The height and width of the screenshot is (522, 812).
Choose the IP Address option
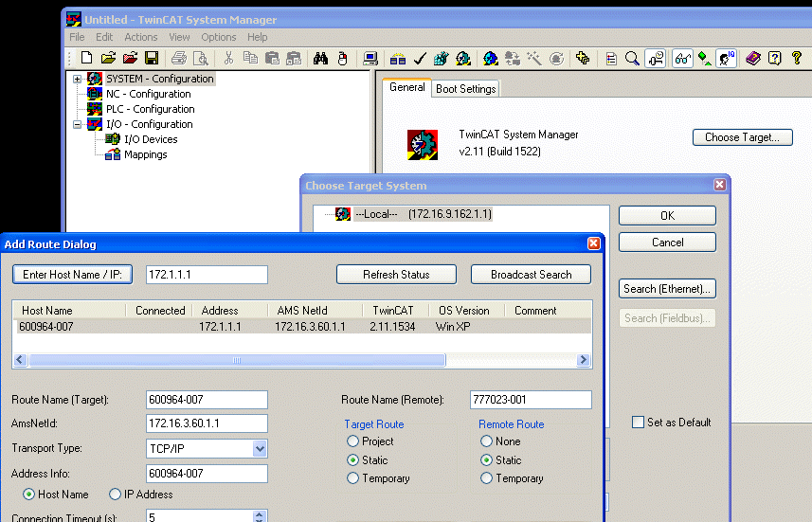coord(115,494)
